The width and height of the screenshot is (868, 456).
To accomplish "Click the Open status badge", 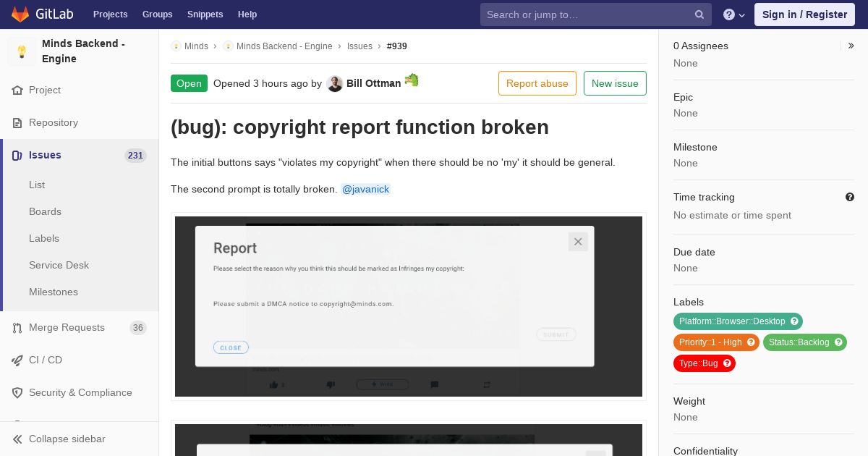I will pyautogui.click(x=189, y=83).
